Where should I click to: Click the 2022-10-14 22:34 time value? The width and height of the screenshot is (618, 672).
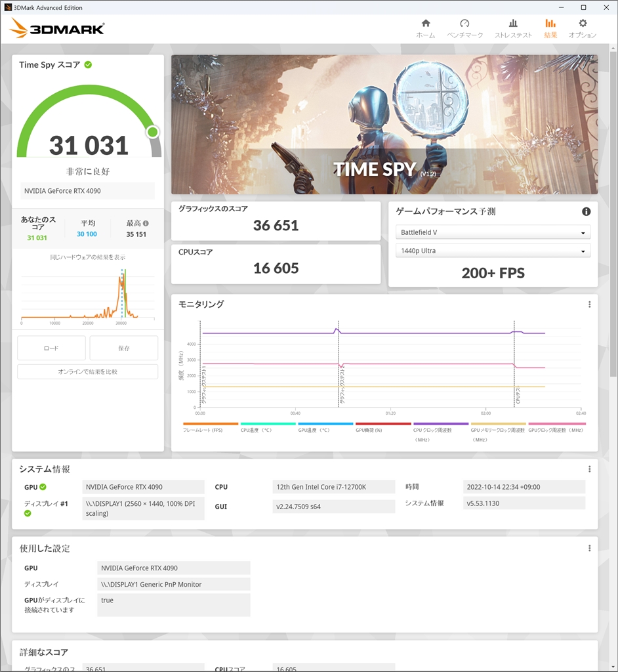coord(524,487)
